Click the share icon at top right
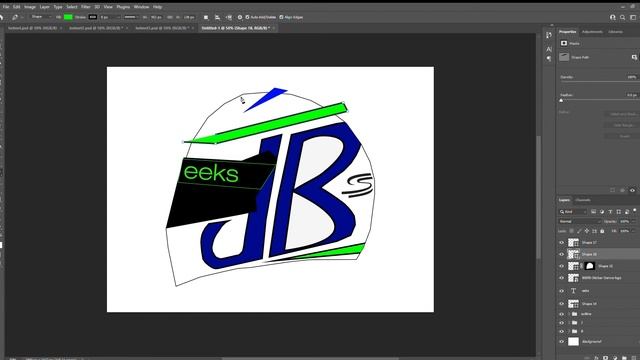The height and width of the screenshot is (360, 640). click(x=613, y=17)
